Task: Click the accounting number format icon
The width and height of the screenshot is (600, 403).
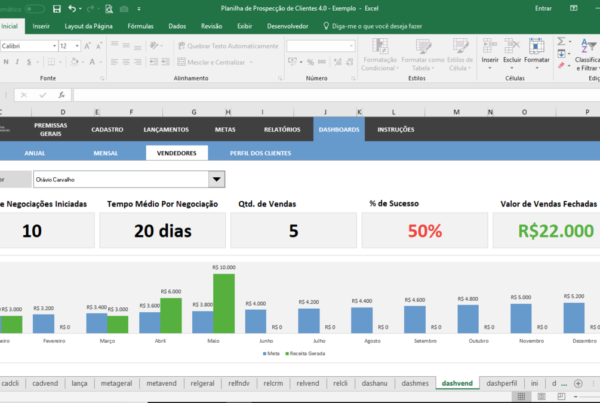Action: pyautogui.click(x=292, y=62)
